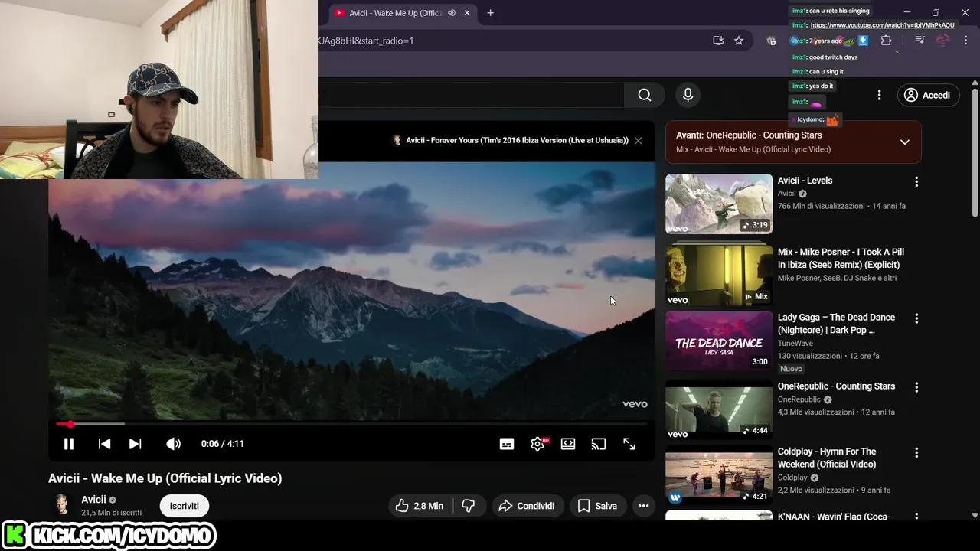Viewport: 980px width, 551px height.
Task: Seek using the video progress bar
Action: [351, 424]
